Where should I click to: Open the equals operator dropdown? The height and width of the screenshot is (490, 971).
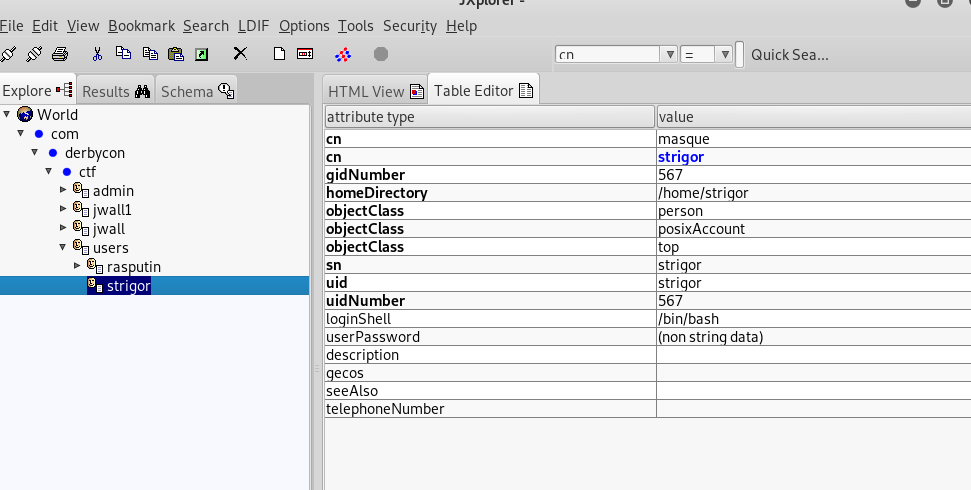tap(725, 55)
